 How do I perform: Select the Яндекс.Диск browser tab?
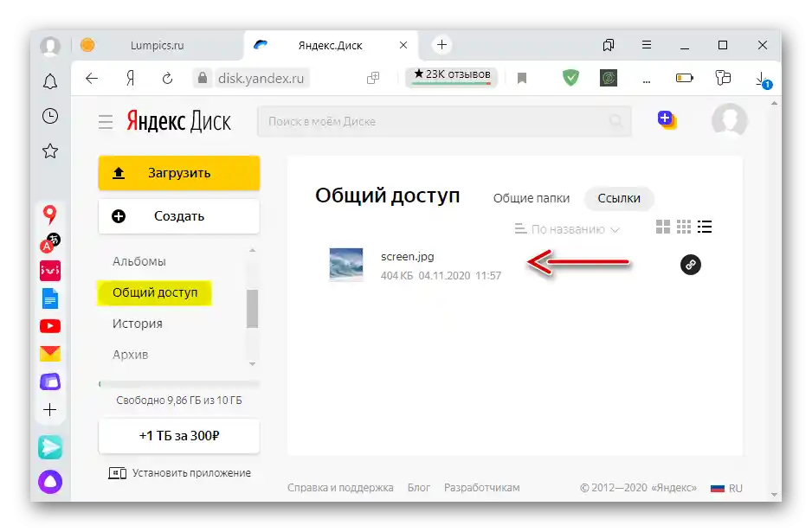(x=332, y=46)
